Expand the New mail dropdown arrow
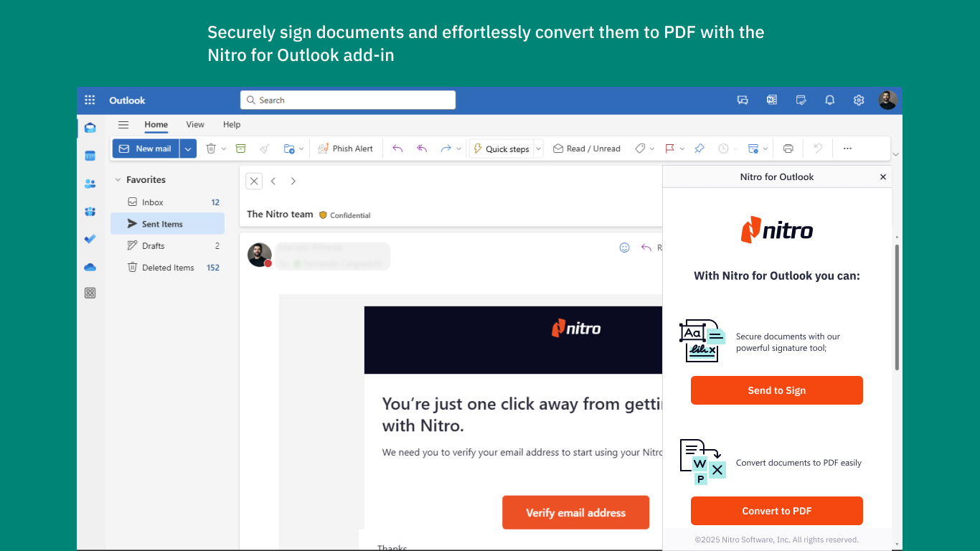The image size is (980, 551). [x=188, y=149]
